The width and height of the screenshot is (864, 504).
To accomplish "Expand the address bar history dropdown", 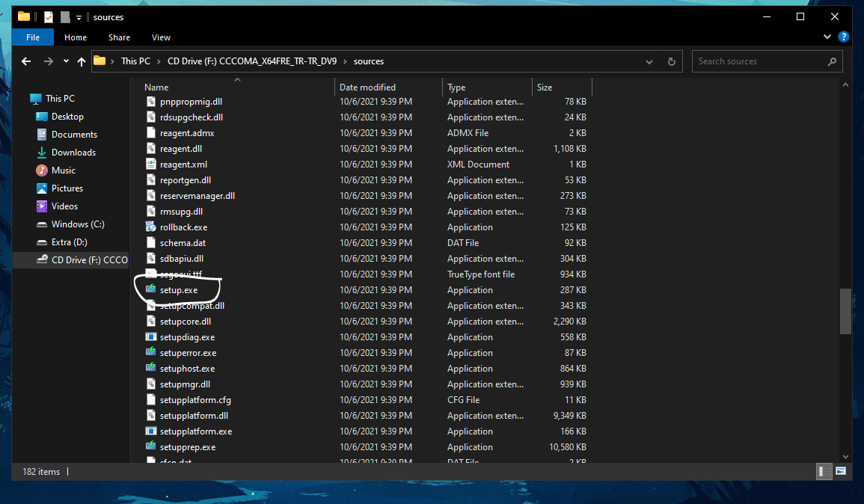I will [x=649, y=61].
